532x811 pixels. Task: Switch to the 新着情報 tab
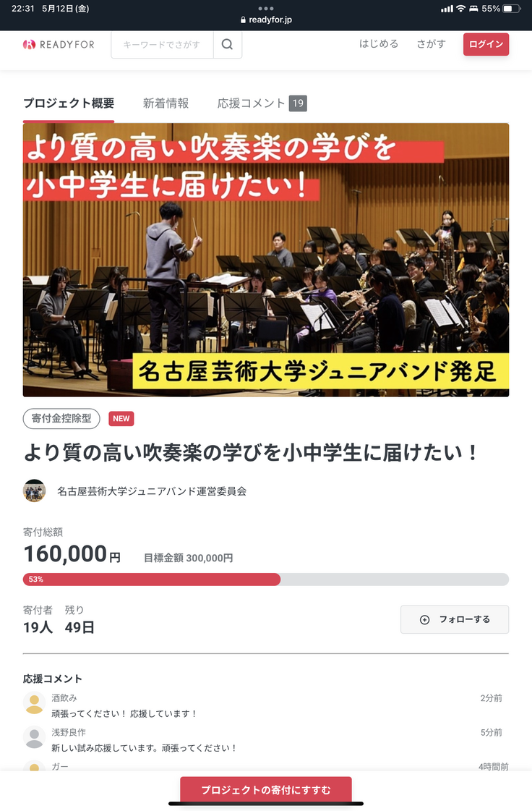tap(166, 103)
